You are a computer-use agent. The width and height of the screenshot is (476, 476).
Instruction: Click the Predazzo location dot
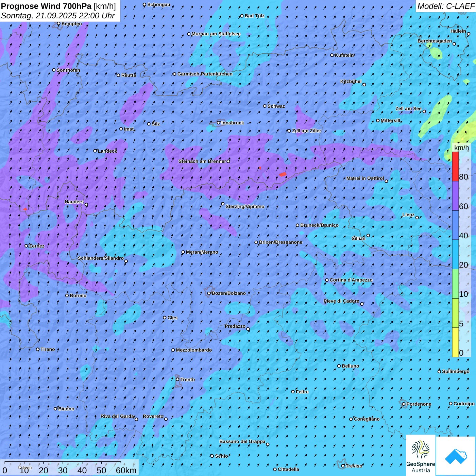(x=248, y=329)
